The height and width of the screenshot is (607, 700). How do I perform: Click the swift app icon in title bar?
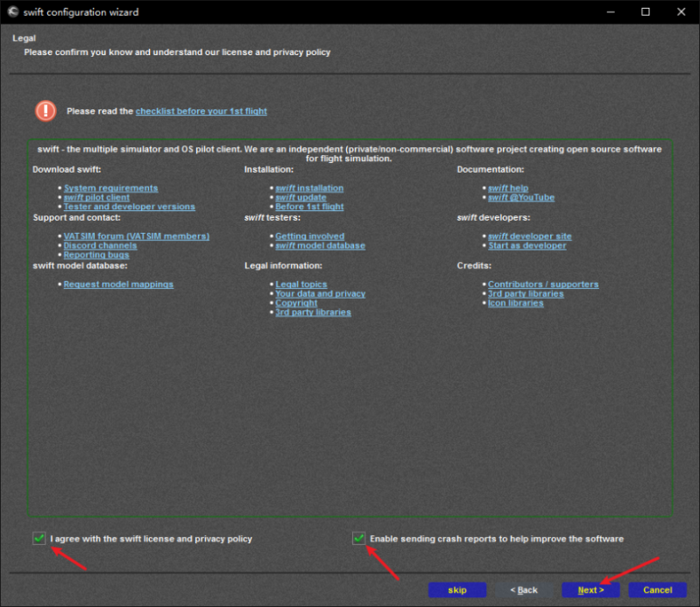pyautogui.click(x=12, y=12)
